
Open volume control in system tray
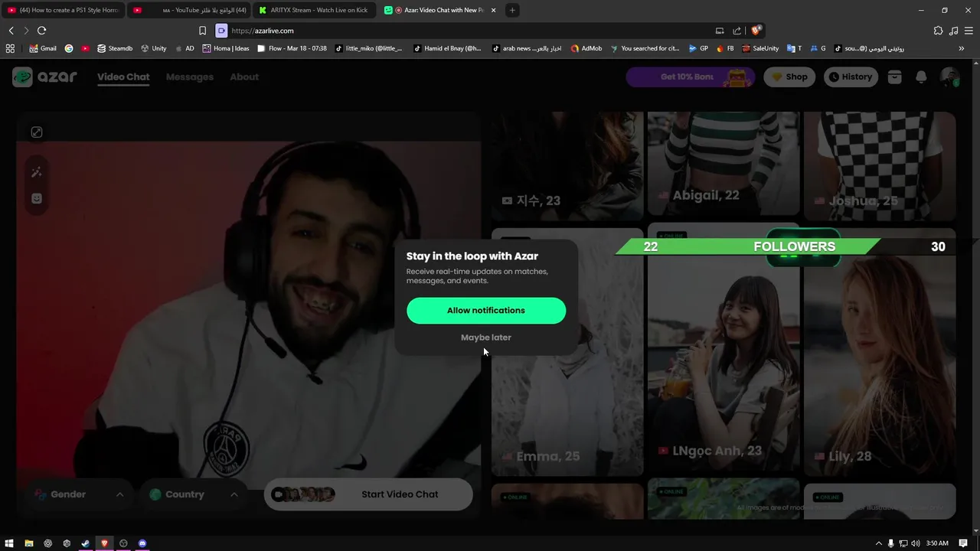click(915, 543)
